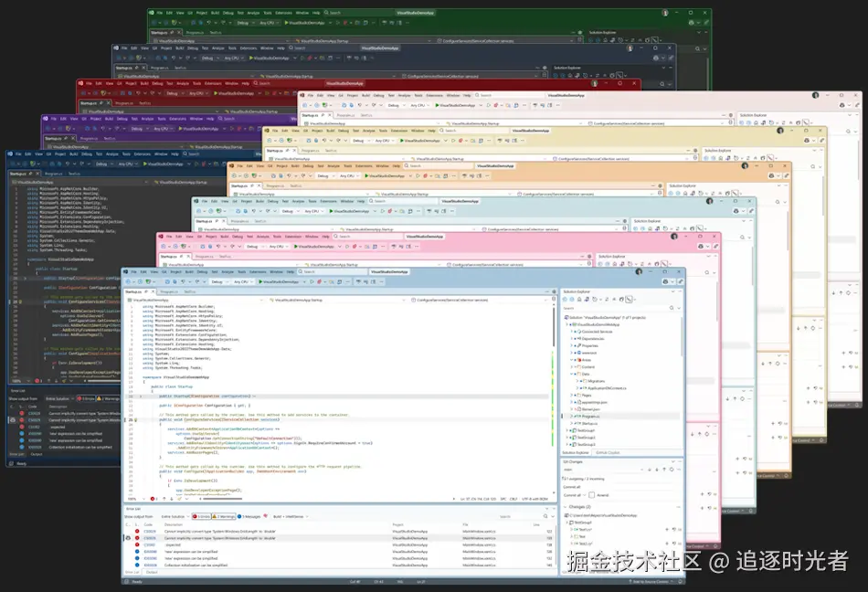This screenshot has height=592, width=868.
Task: Switch to the Output tab in light-blue window
Action: coord(152,572)
